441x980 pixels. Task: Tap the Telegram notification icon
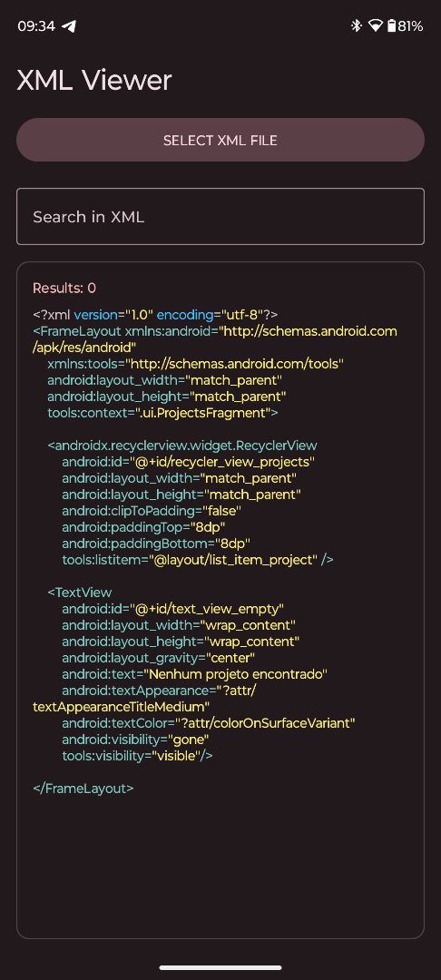pyautogui.click(x=69, y=26)
